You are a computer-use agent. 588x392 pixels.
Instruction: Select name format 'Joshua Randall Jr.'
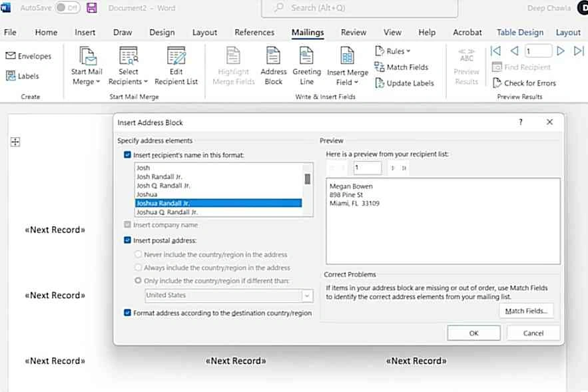click(218, 203)
